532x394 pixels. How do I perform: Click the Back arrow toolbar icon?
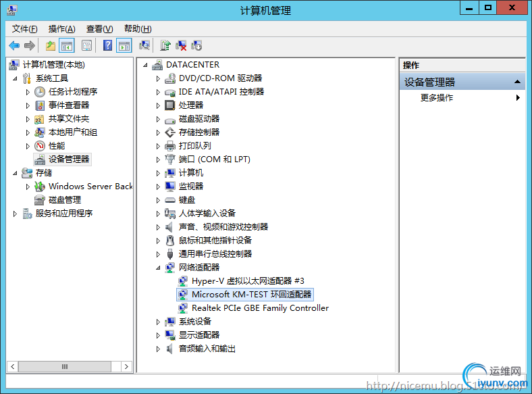(x=14, y=45)
